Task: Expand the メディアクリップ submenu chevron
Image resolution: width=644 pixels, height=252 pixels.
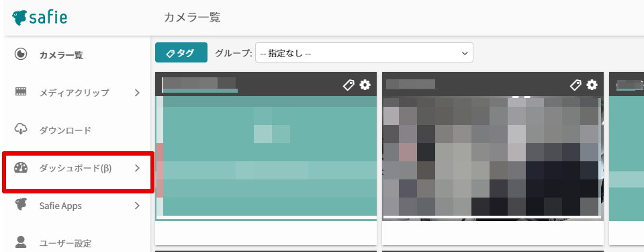Action: point(137,93)
